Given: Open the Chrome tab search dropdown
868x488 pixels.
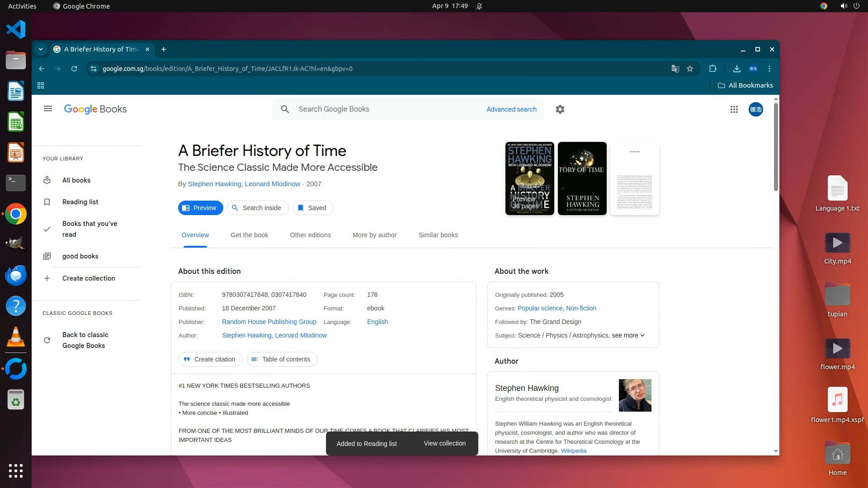Looking at the screenshot, I should coord(41,49).
